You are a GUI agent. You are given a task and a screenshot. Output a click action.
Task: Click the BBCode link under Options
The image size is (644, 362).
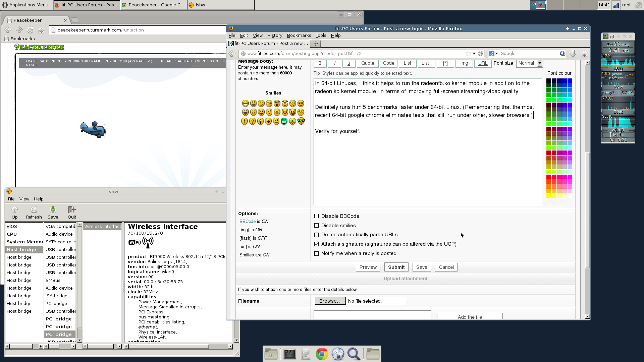[247, 221]
